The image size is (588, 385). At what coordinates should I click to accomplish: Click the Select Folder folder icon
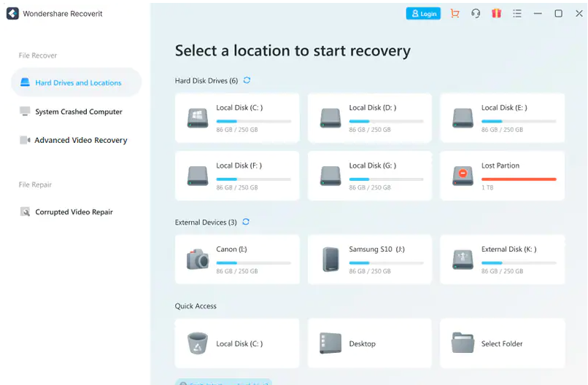coord(463,343)
